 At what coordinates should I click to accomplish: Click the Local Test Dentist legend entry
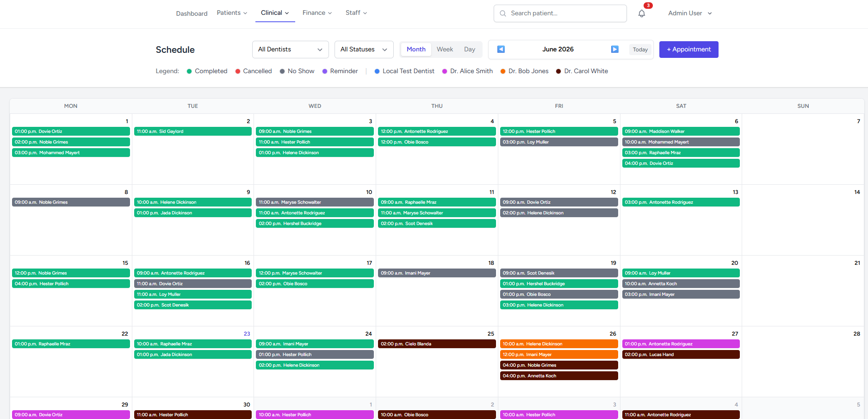click(x=404, y=71)
